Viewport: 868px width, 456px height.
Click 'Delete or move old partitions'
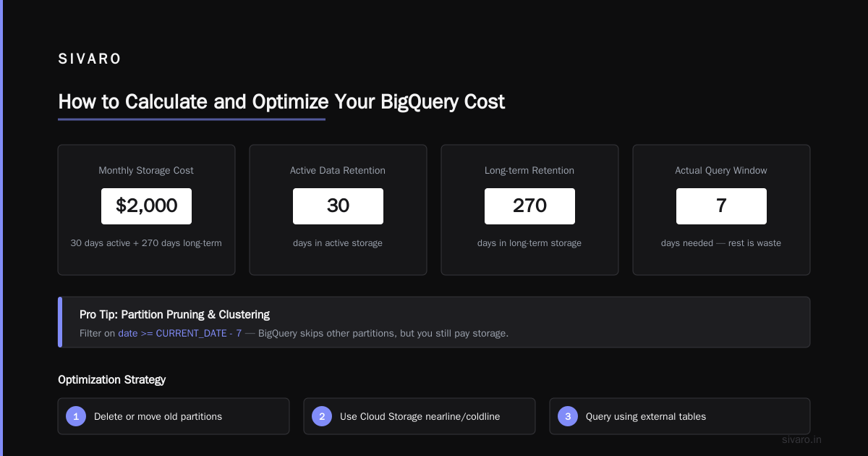[x=158, y=416]
